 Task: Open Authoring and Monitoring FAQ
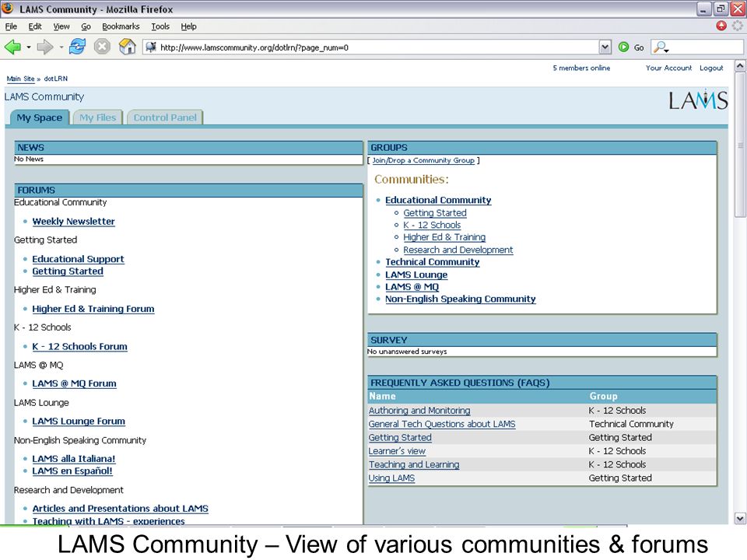tap(419, 411)
